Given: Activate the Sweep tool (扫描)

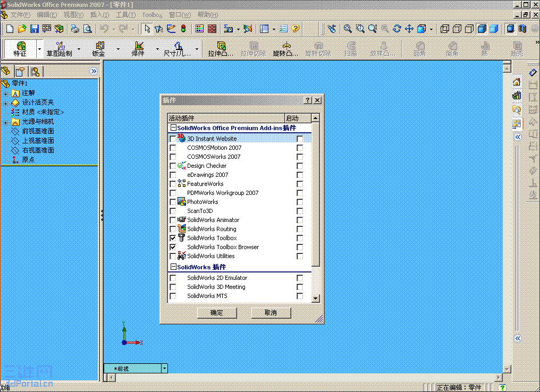Looking at the screenshot, I should (x=350, y=48).
